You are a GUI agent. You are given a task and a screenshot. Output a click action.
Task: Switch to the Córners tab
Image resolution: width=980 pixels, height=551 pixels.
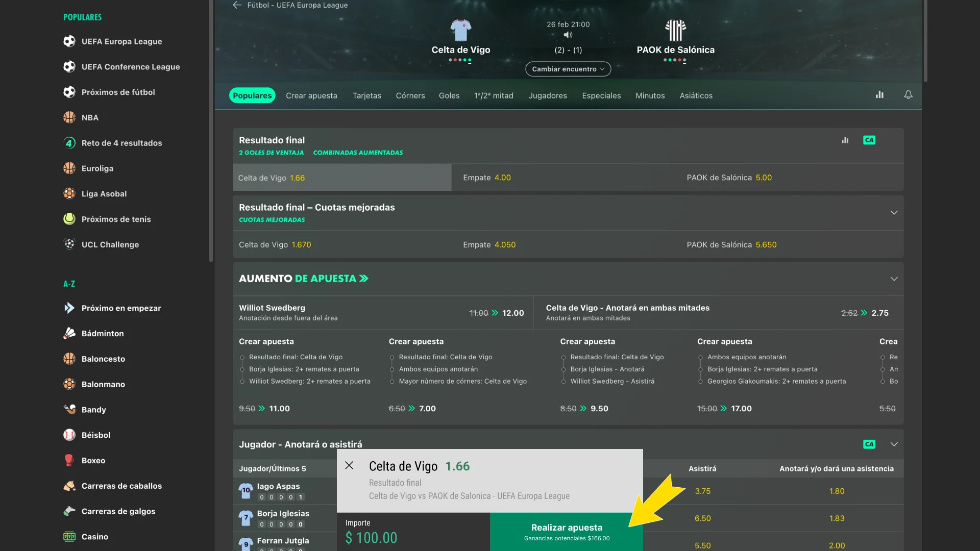click(x=410, y=95)
